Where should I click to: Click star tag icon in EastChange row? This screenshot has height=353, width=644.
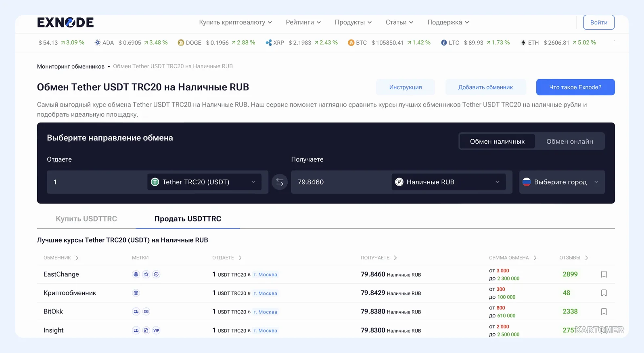(x=146, y=274)
